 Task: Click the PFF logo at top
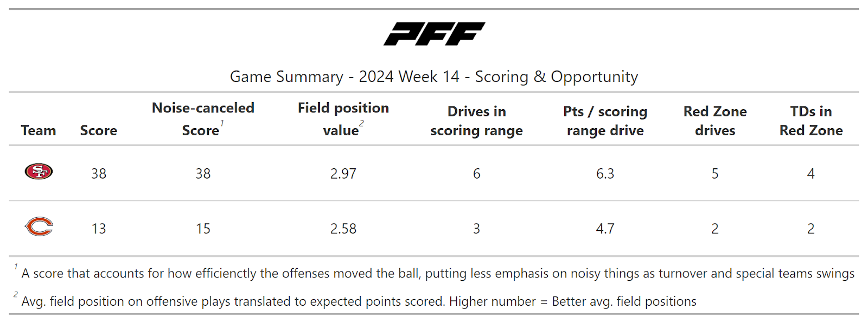tap(434, 34)
